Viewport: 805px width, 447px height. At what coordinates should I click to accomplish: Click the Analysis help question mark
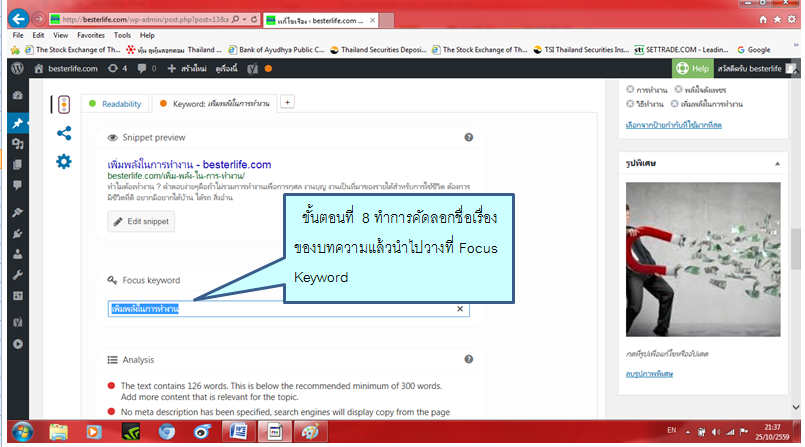pos(469,359)
